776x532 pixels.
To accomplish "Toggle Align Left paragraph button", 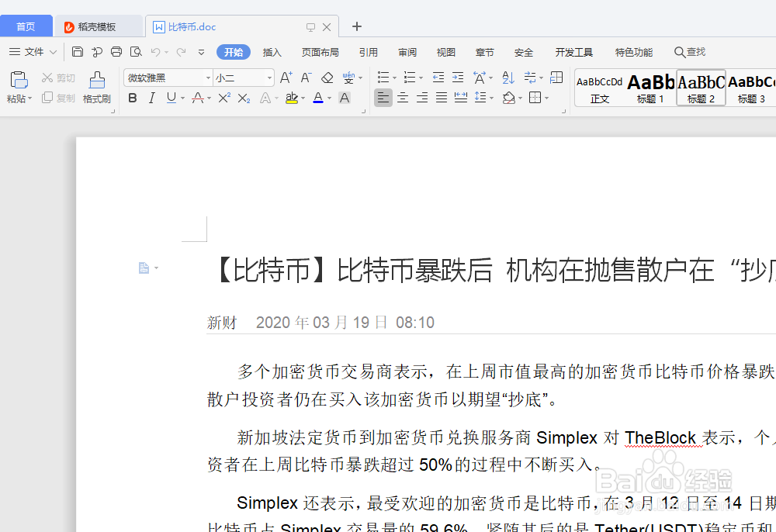I will point(383,98).
